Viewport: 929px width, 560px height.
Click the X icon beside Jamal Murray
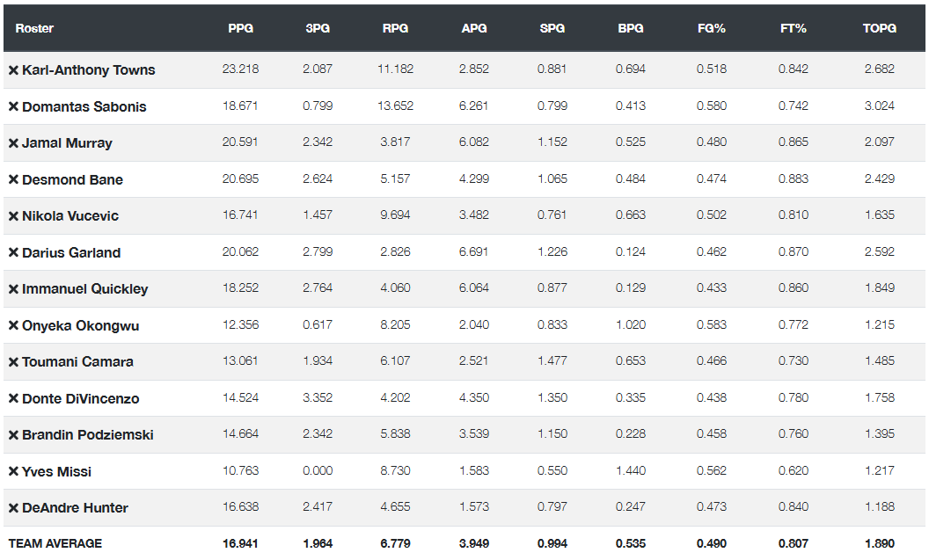[x=13, y=143]
